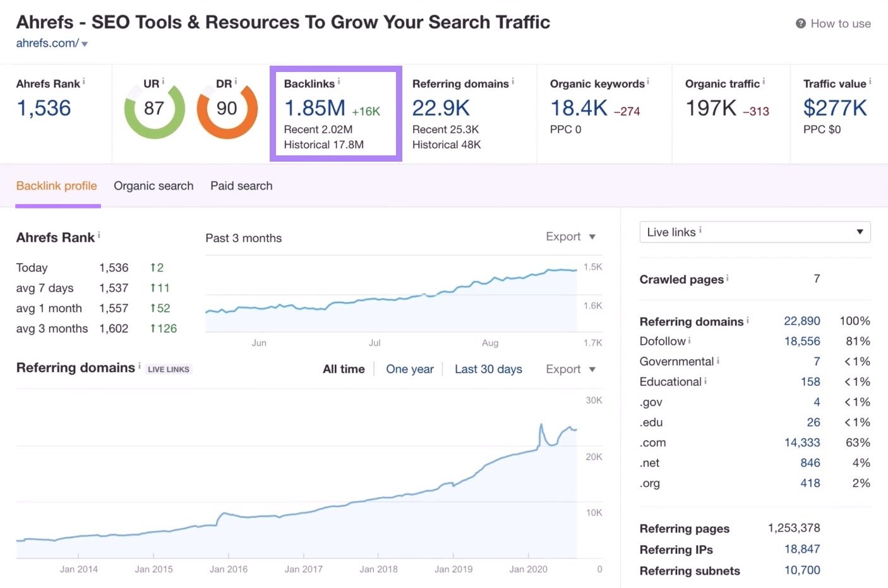Click the Educational count 158
The width and height of the screenshot is (888, 588).
[810, 381]
